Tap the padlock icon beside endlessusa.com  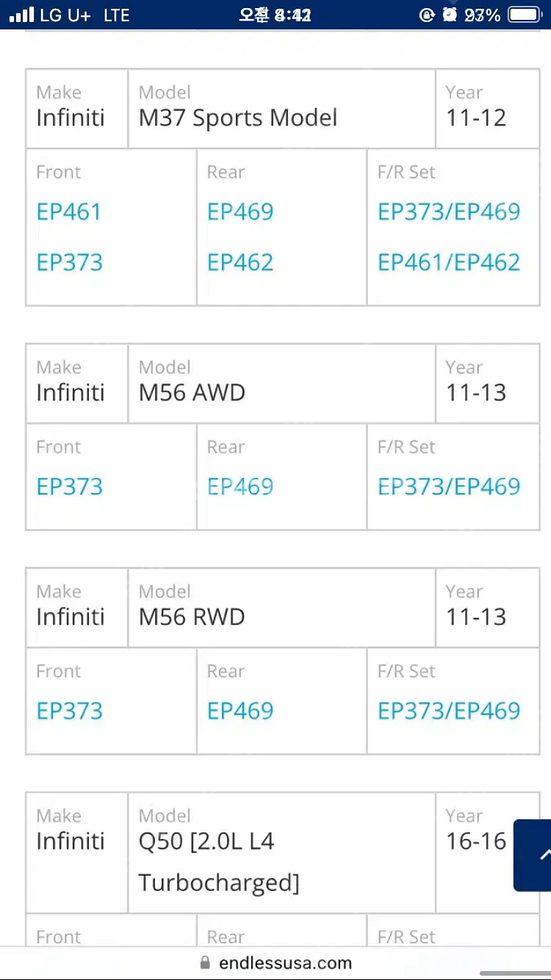pyautogui.click(x=205, y=962)
